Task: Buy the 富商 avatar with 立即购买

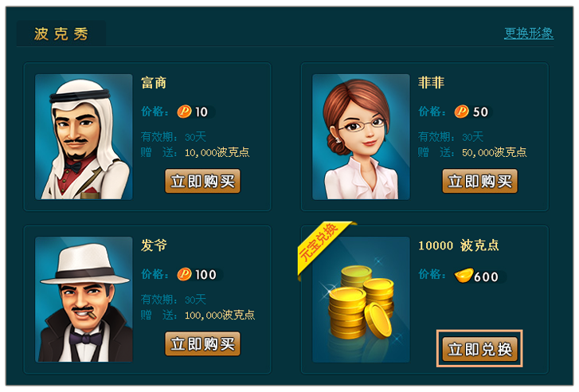Action: click(x=202, y=181)
